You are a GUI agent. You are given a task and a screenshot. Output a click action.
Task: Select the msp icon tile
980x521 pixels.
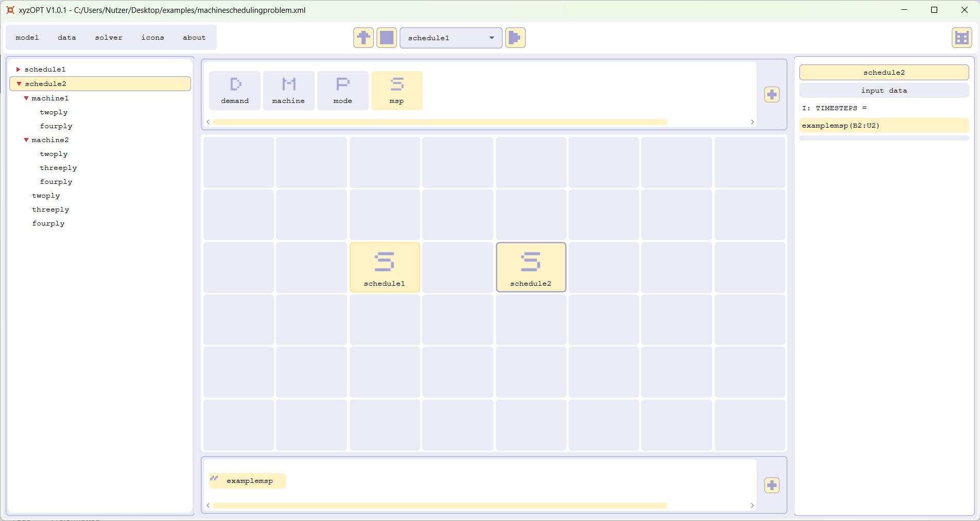point(397,91)
